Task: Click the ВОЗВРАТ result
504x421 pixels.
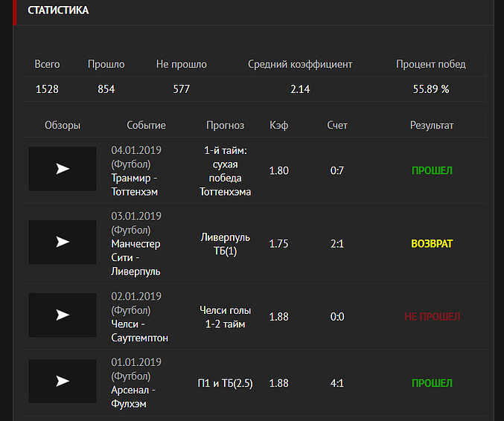Action: pyautogui.click(x=432, y=244)
